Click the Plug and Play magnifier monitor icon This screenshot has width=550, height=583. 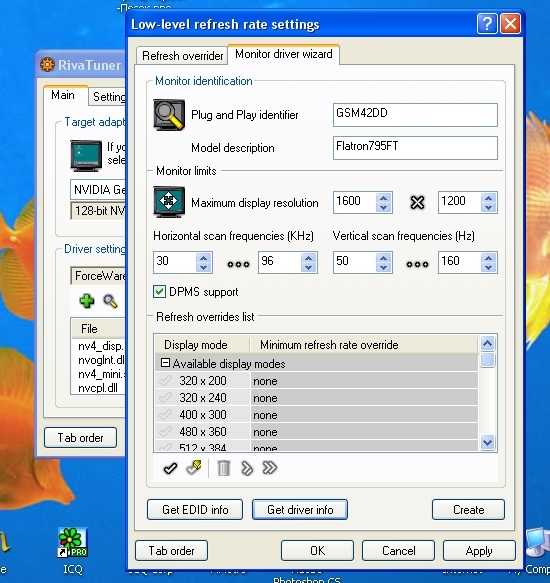click(169, 115)
